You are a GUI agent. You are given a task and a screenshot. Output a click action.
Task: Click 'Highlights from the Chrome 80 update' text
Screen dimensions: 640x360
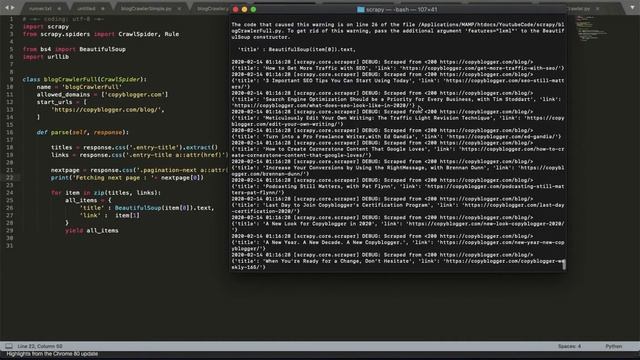point(52,354)
